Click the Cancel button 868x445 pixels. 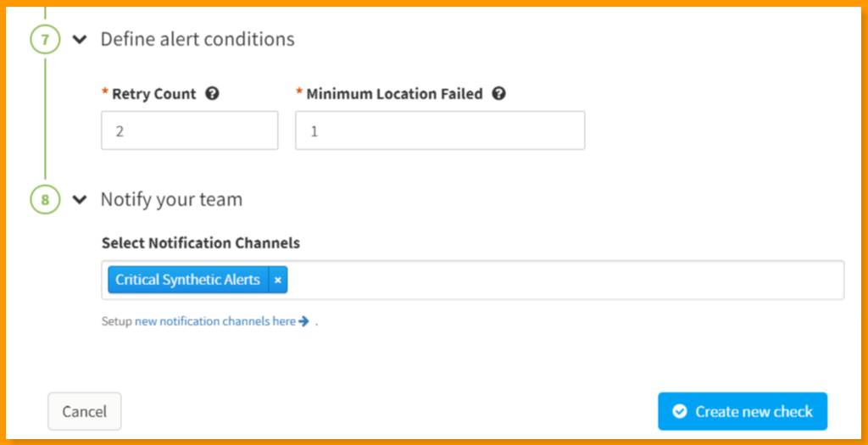pos(85,411)
